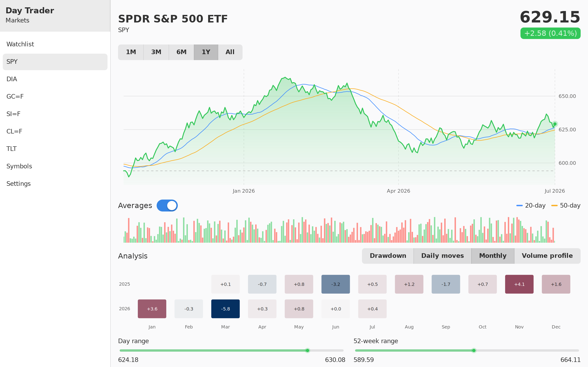Switch to Daily moves analysis
This screenshot has height=367, width=588.
click(x=442, y=256)
